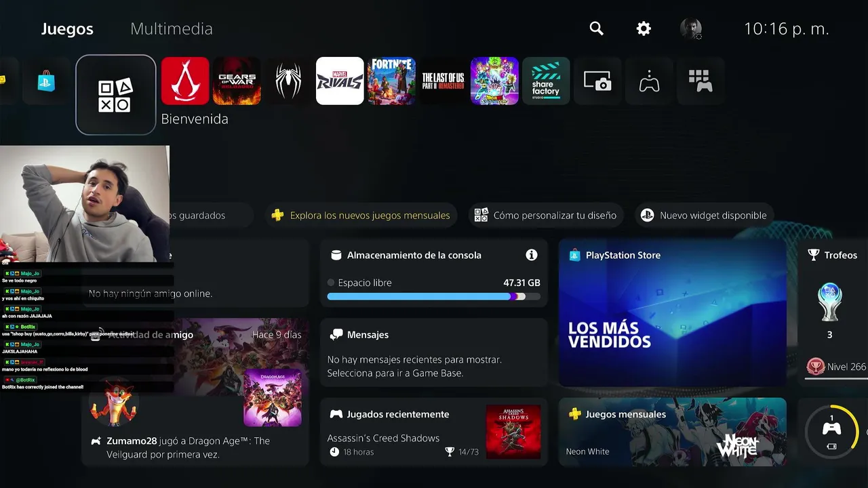Launch Assassin's Creed Shadows game tile
Viewport: 868px width, 488px height.
(x=185, y=81)
